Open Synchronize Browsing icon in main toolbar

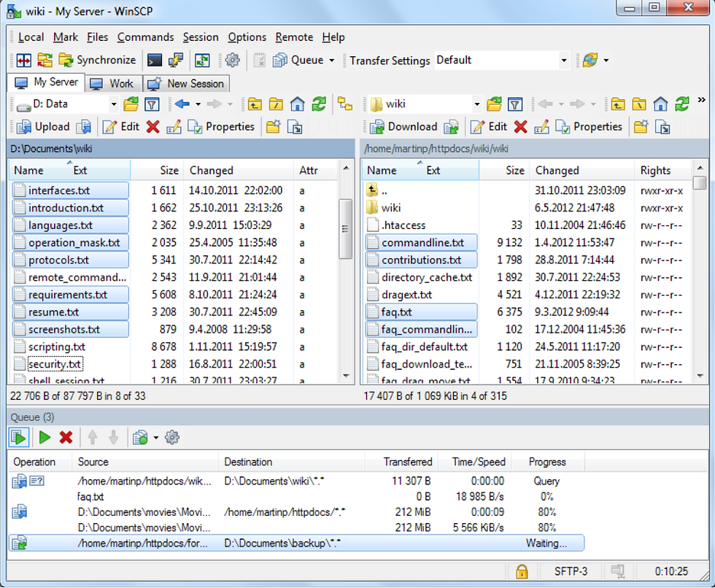tap(45, 60)
